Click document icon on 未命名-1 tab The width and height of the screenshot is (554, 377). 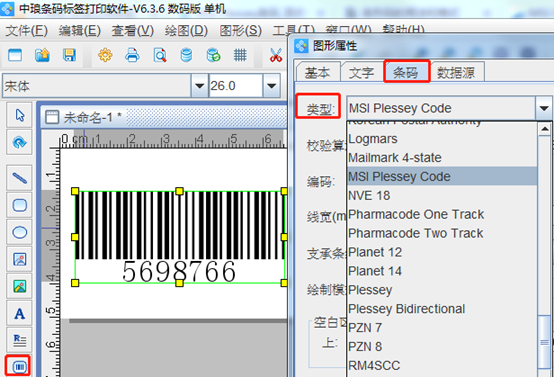[52, 117]
